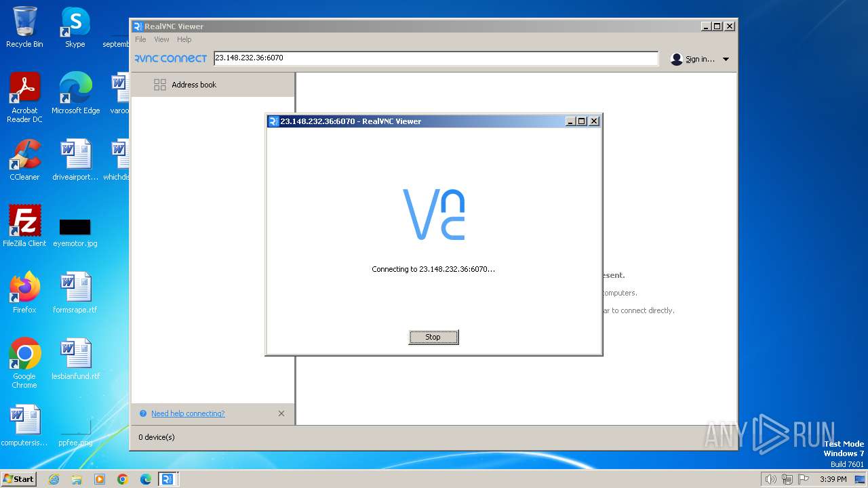Expand the Sign in dropdown arrow

(726, 60)
